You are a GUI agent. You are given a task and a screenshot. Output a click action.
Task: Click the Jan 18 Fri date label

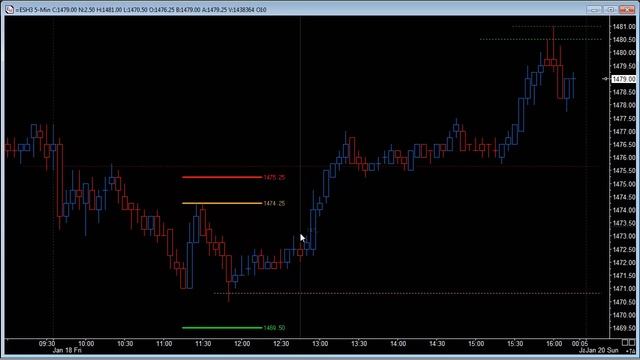point(67,351)
